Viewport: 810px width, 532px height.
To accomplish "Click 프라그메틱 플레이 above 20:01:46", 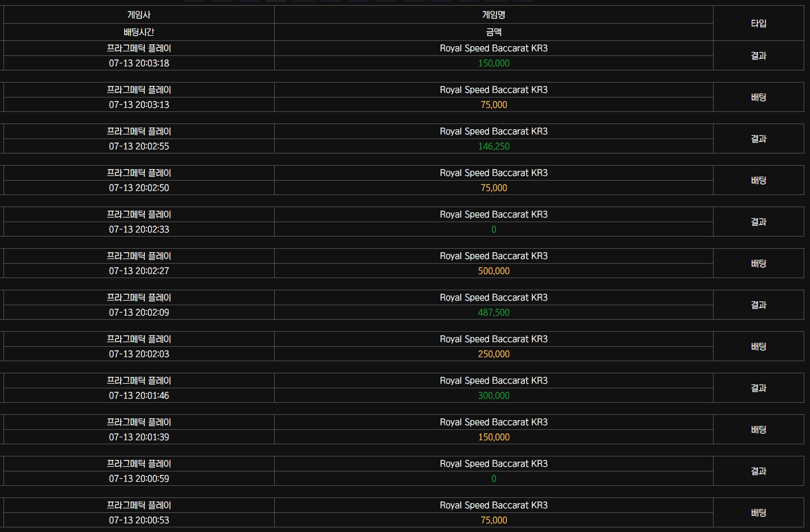I will (139, 381).
